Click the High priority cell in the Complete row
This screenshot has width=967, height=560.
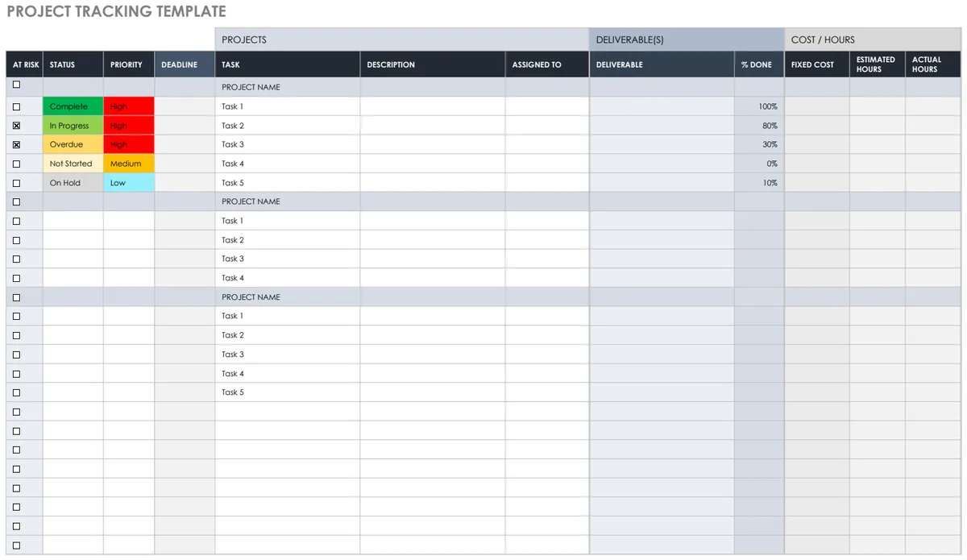point(129,106)
